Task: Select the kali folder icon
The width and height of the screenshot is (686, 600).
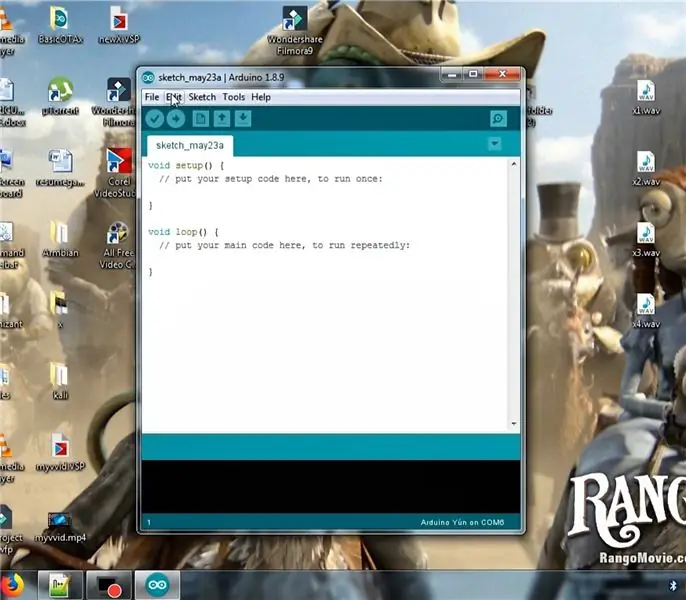Action: [60, 381]
